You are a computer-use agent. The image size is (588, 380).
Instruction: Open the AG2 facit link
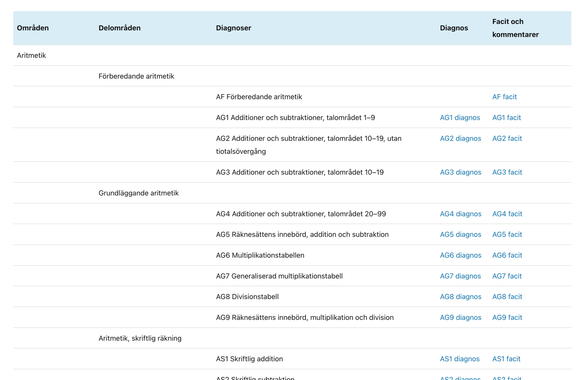pyautogui.click(x=507, y=138)
